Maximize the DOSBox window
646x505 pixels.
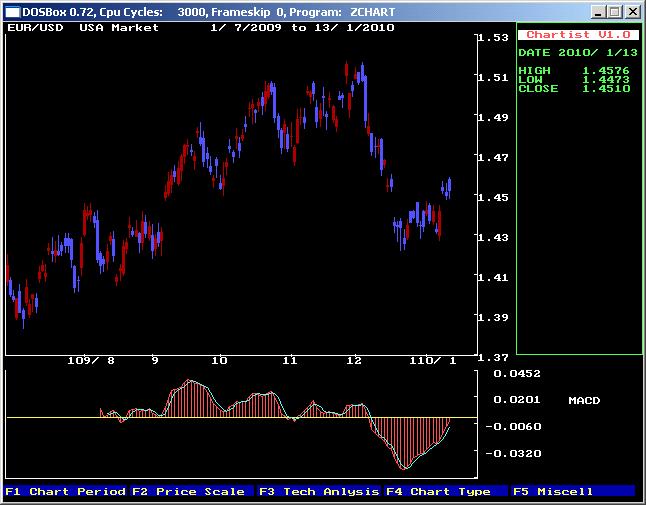pos(614,12)
